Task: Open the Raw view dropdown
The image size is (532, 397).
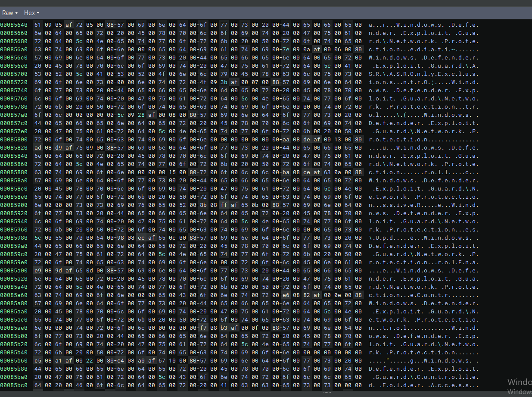Action: pos(10,13)
